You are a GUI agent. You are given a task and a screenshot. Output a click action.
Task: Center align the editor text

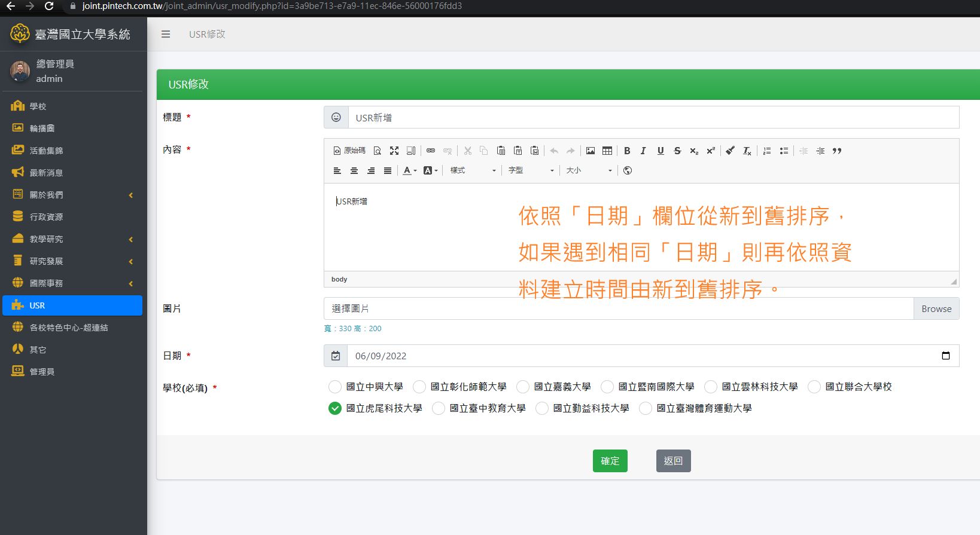tap(354, 170)
